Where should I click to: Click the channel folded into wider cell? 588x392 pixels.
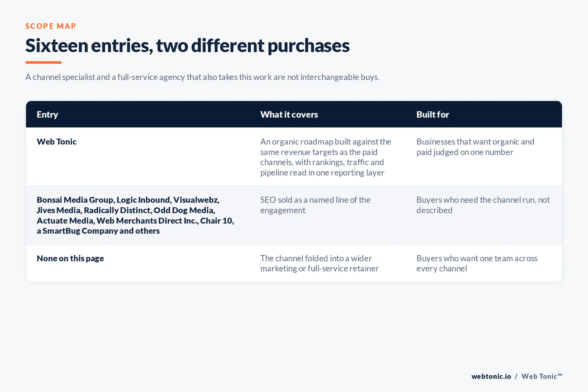click(319, 263)
